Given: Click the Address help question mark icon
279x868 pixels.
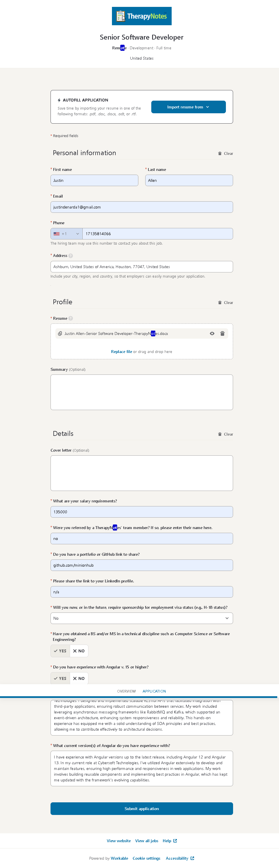Looking at the screenshot, I should pyautogui.click(x=71, y=256).
